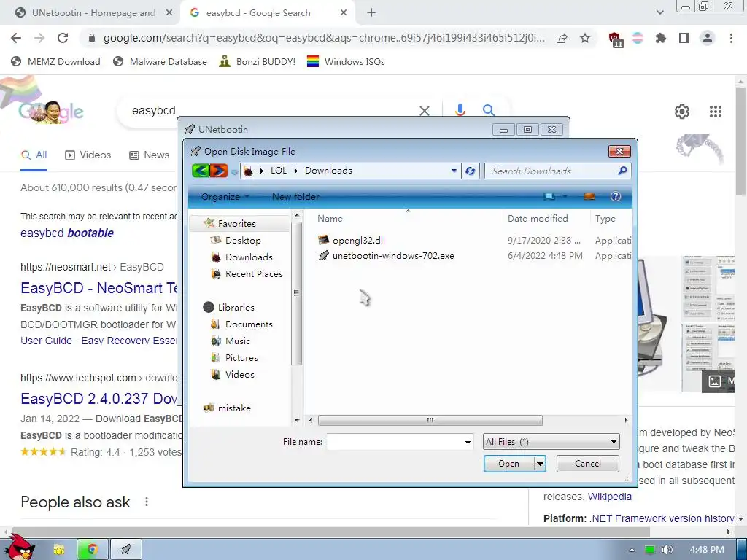Viewport: 747px width, 560px height.
Task: Click the search magnifier in Search Downloads
Action: (622, 171)
